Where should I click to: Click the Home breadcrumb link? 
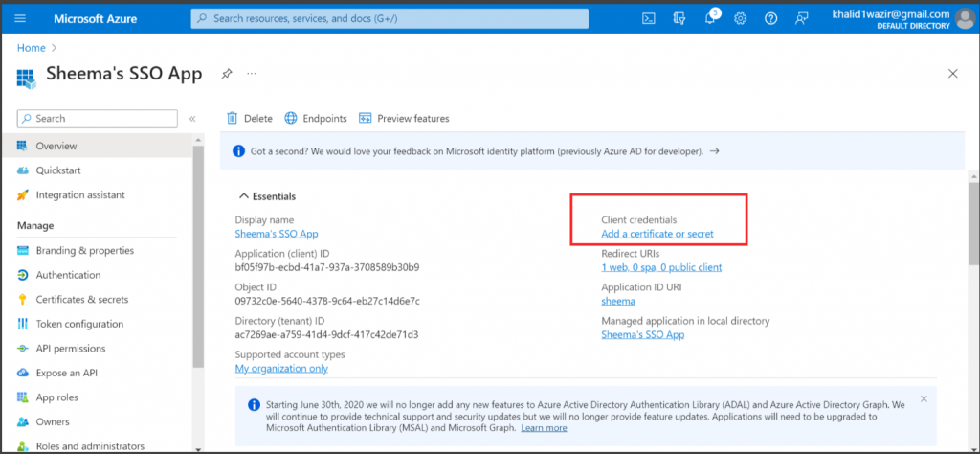click(x=32, y=48)
